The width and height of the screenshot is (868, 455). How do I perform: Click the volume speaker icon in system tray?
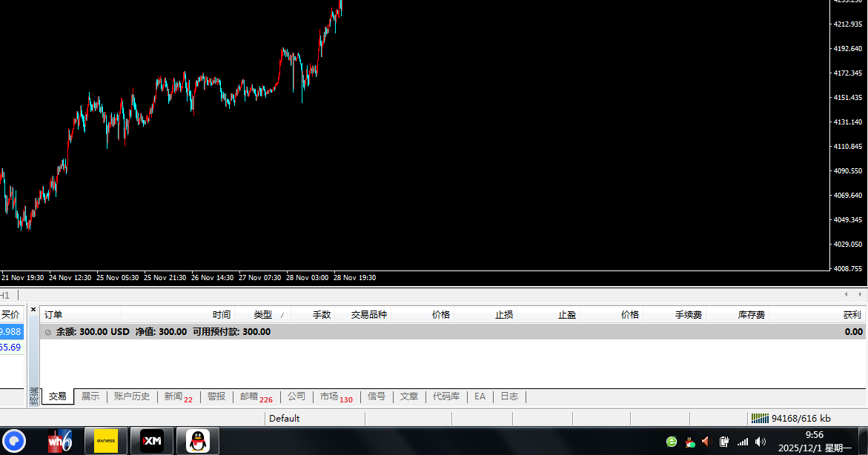click(x=706, y=442)
